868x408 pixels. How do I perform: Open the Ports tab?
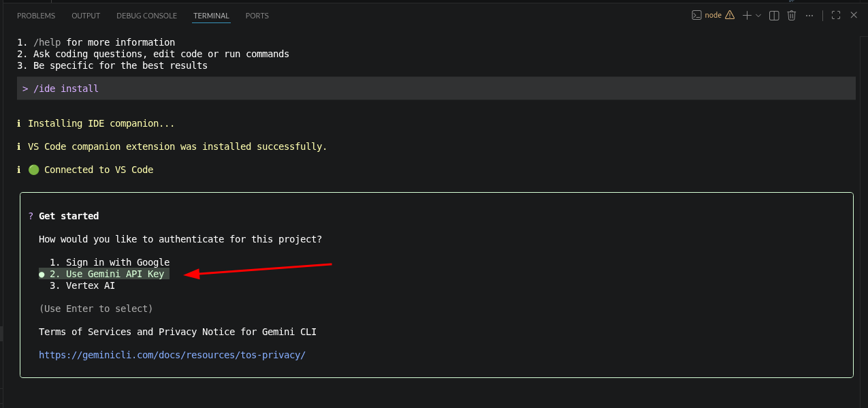coord(257,16)
